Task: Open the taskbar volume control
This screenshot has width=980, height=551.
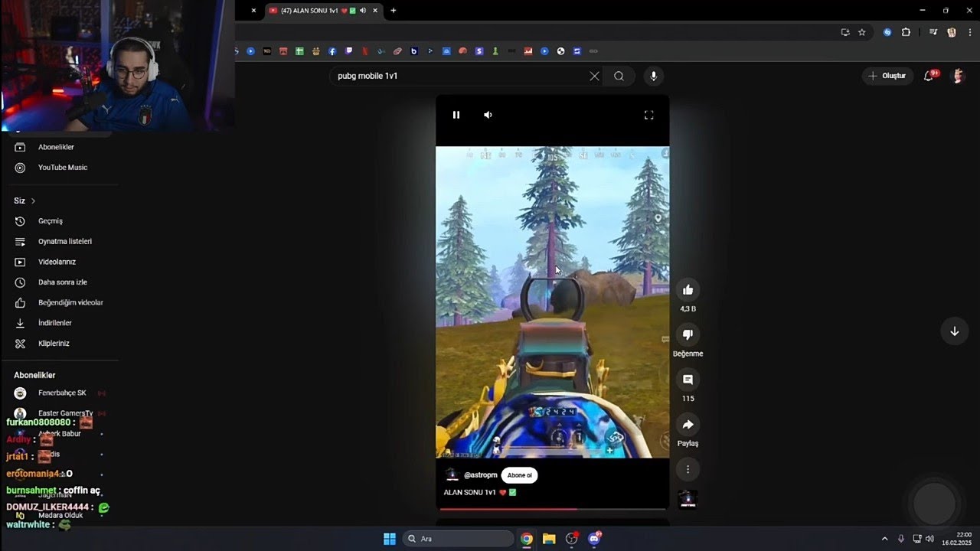Action: pyautogui.click(x=929, y=539)
